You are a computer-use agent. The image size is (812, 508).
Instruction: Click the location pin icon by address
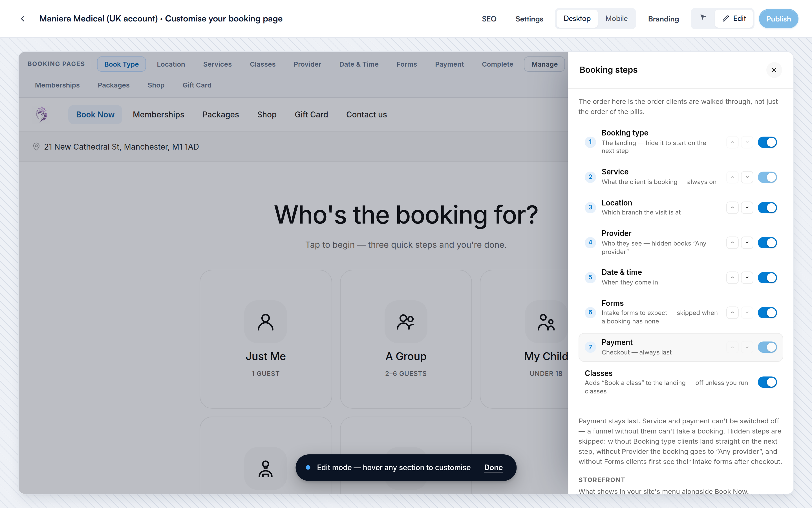click(x=36, y=146)
